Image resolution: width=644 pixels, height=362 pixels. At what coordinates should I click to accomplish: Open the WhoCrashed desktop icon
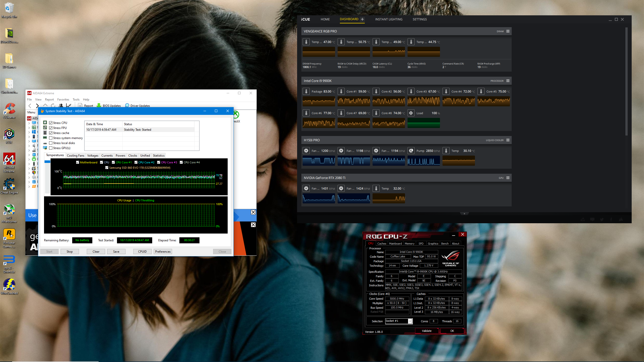[x=9, y=287]
